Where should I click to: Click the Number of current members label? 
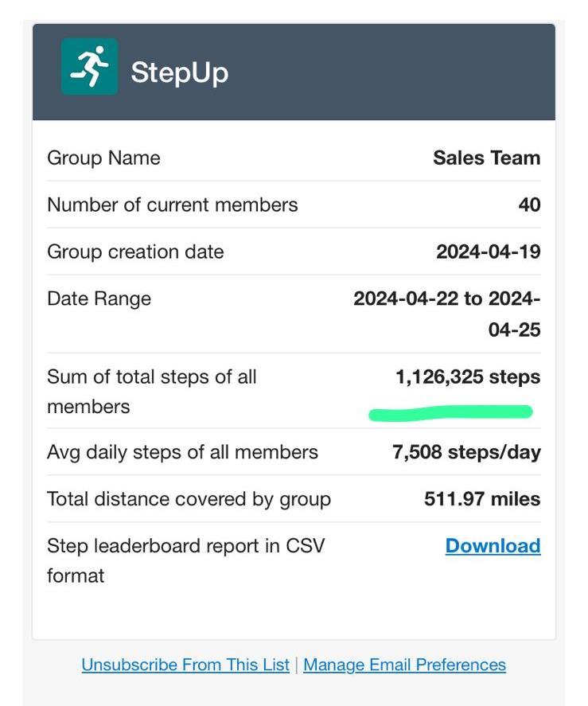[x=172, y=205]
